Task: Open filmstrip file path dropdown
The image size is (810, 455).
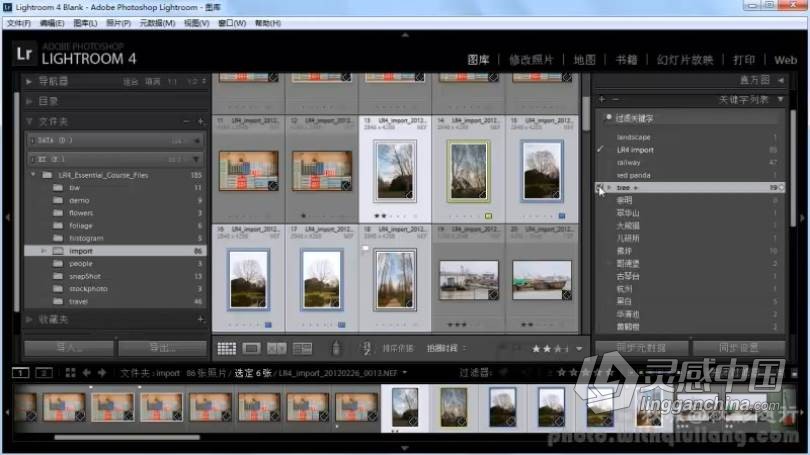Action: 404,372
